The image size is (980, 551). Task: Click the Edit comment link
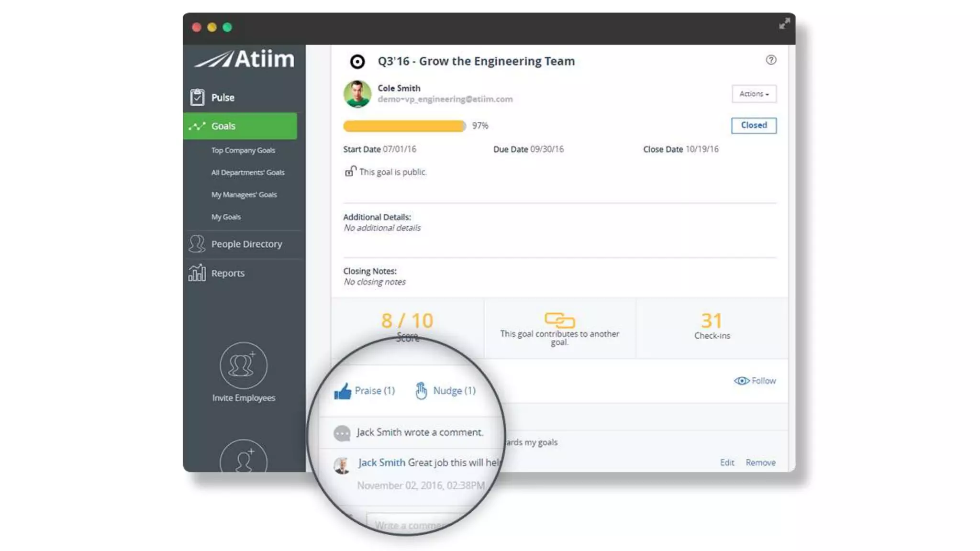[x=726, y=463]
